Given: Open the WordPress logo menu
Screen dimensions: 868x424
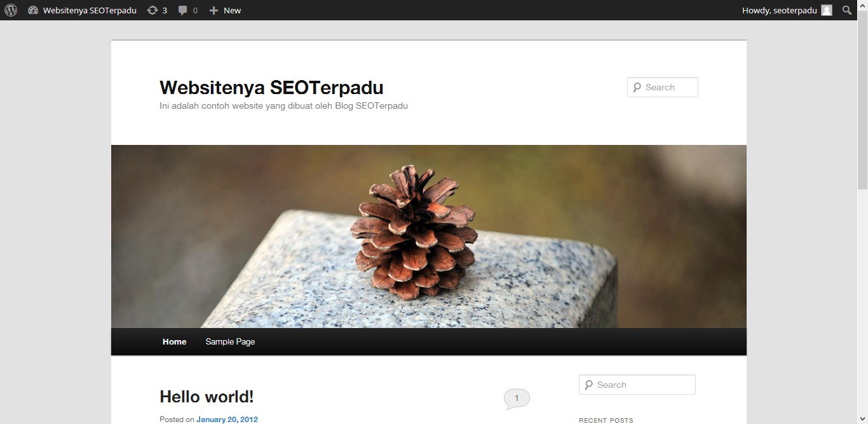Looking at the screenshot, I should [x=11, y=10].
